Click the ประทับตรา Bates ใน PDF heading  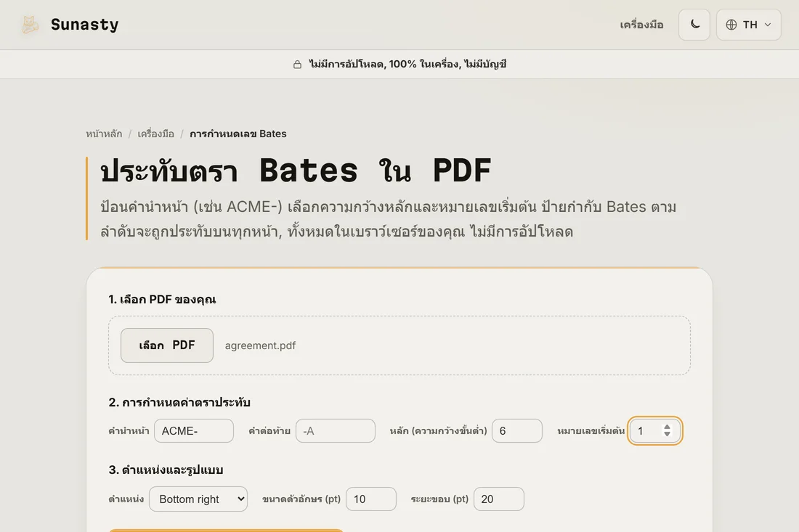pyautogui.click(x=296, y=171)
